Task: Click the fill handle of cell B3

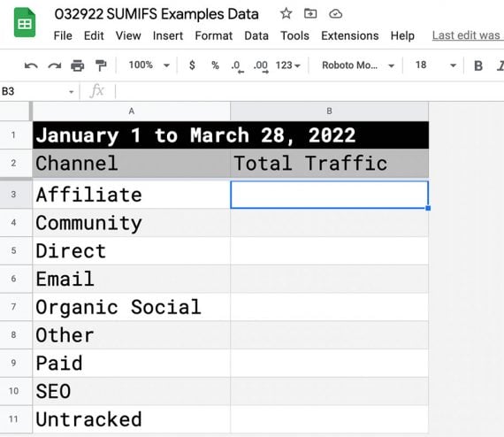Action: (x=428, y=209)
